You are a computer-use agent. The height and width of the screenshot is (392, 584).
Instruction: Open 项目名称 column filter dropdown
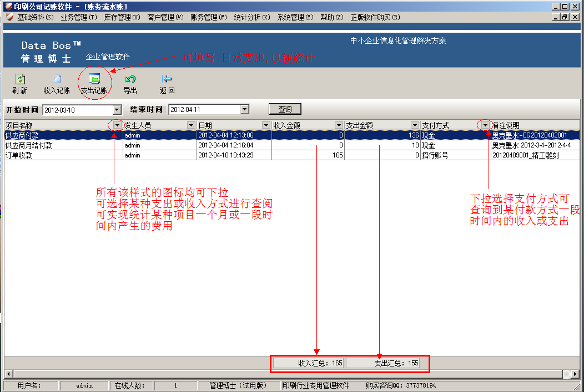click(117, 126)
